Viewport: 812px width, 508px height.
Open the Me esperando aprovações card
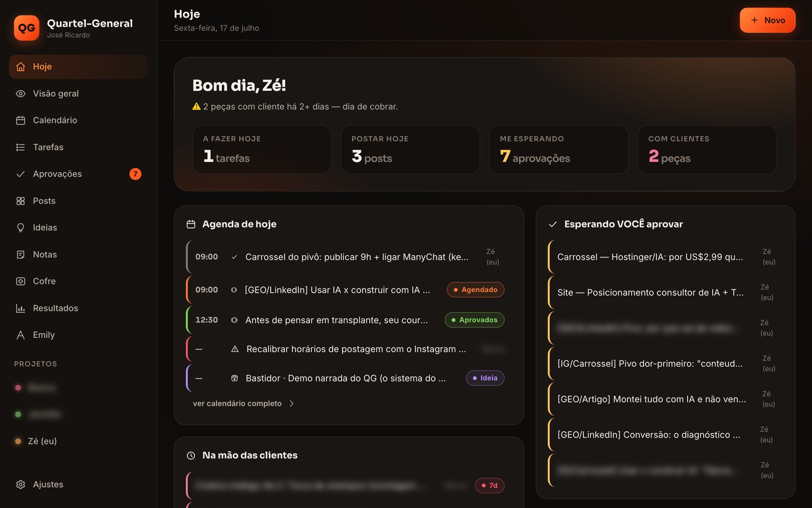[558, 150]
